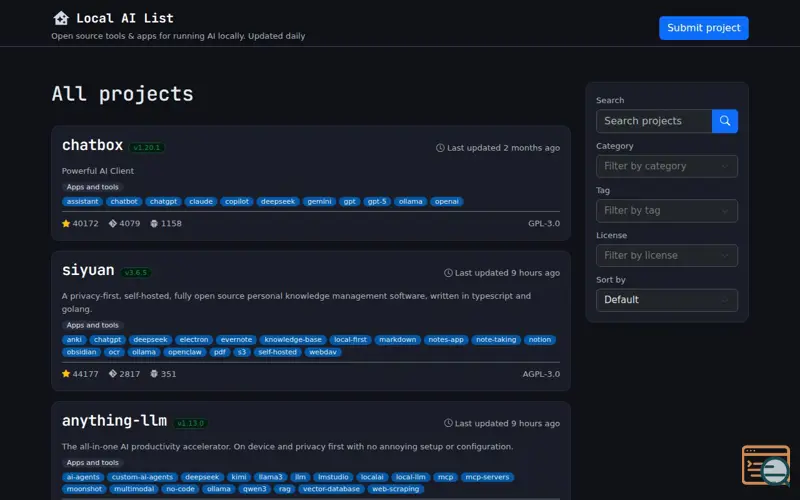Click the Submit project button
Screen dimensions: 800x500
[x=704, y=28]
